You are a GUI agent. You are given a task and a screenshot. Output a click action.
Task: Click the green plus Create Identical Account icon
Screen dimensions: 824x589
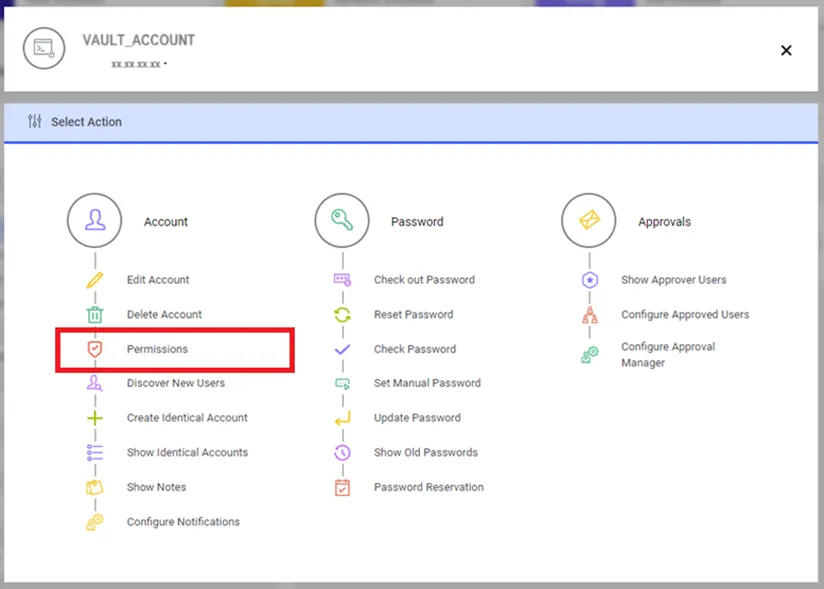(x=95, y=418)
